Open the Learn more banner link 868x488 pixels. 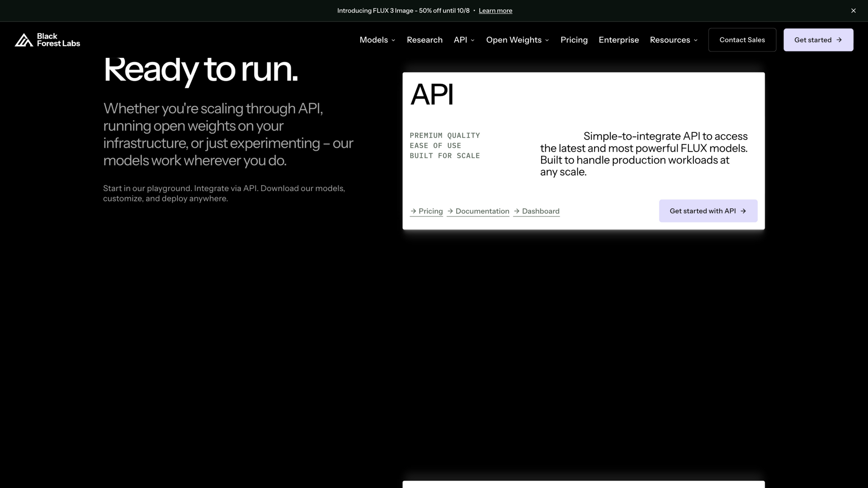(x=495, y=10)
